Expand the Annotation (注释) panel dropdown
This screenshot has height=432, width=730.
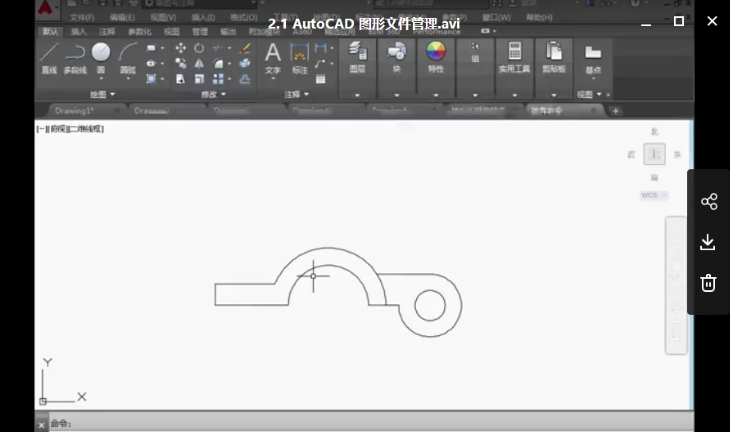pyautogui.click(x=297, y=94)
